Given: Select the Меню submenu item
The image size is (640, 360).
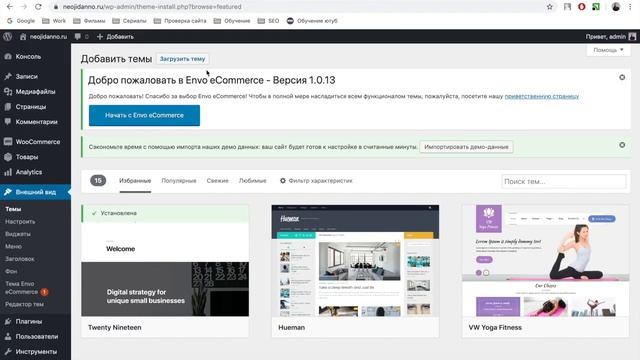Looking at the screenshot, I should 13,247.
